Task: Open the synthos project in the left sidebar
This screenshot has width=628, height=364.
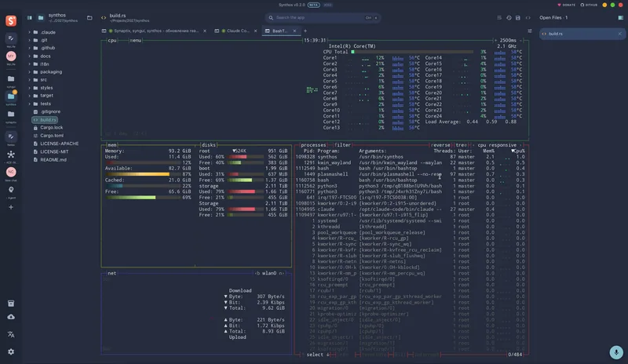Action: [x=11, y=96]
